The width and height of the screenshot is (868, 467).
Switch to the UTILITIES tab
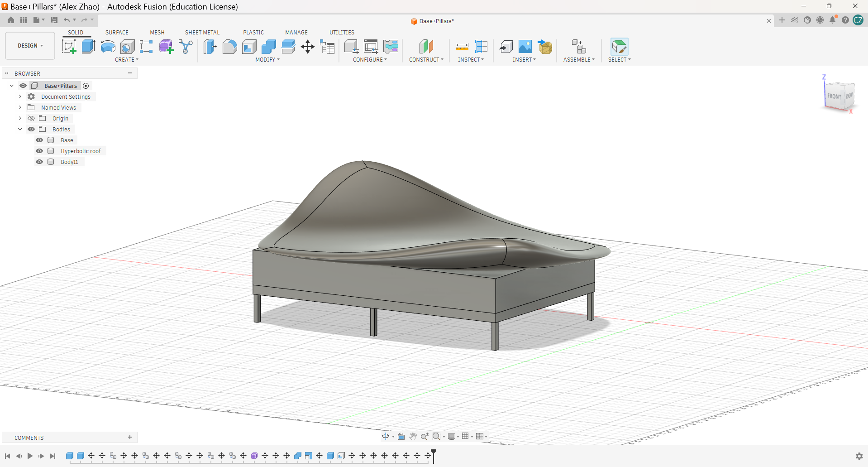(x=342, y=33)
